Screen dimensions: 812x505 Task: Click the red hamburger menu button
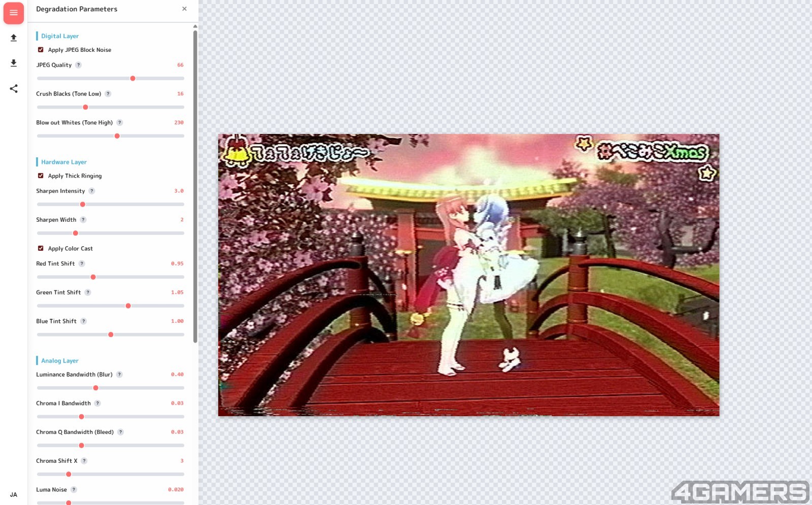coord(14,13)
